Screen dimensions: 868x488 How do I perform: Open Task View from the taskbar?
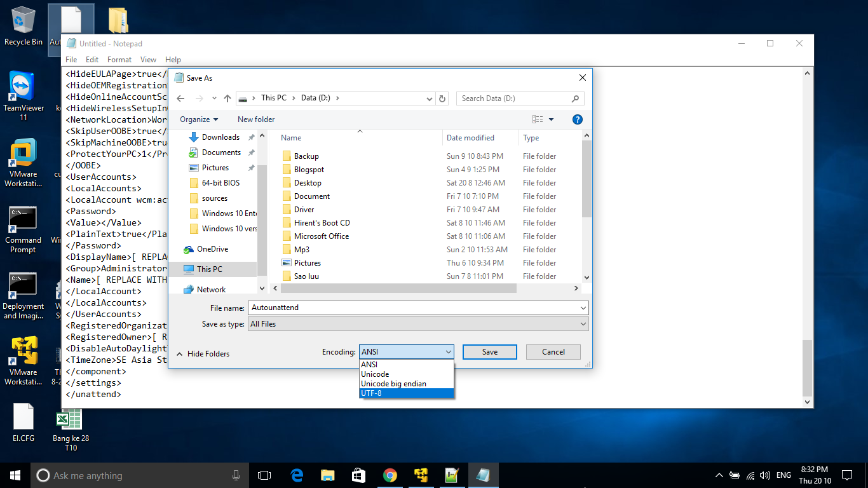coord(264,475)
